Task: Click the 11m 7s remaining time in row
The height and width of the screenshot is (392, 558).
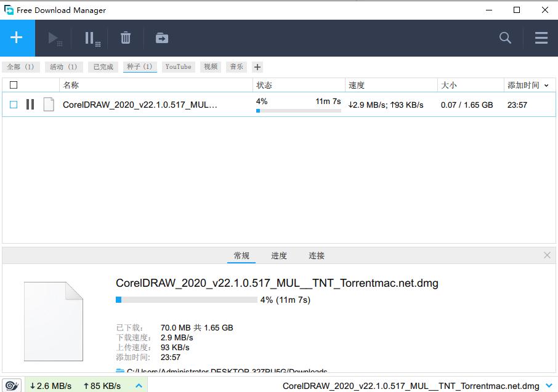Action: (x=328, y=102)
